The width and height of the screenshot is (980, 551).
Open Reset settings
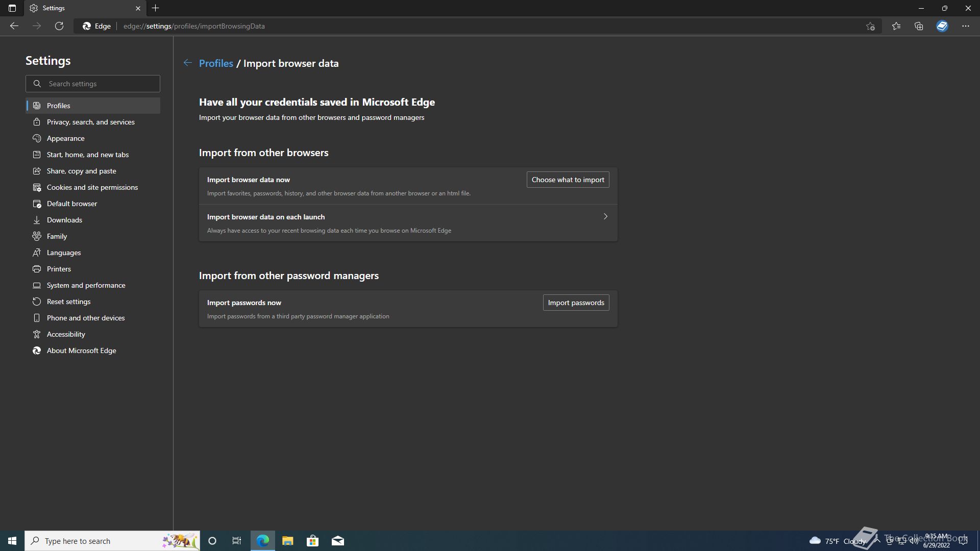click(93, 302)
